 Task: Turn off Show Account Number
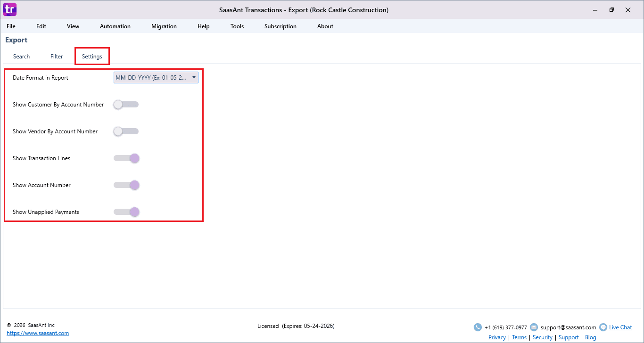(126, 185)
